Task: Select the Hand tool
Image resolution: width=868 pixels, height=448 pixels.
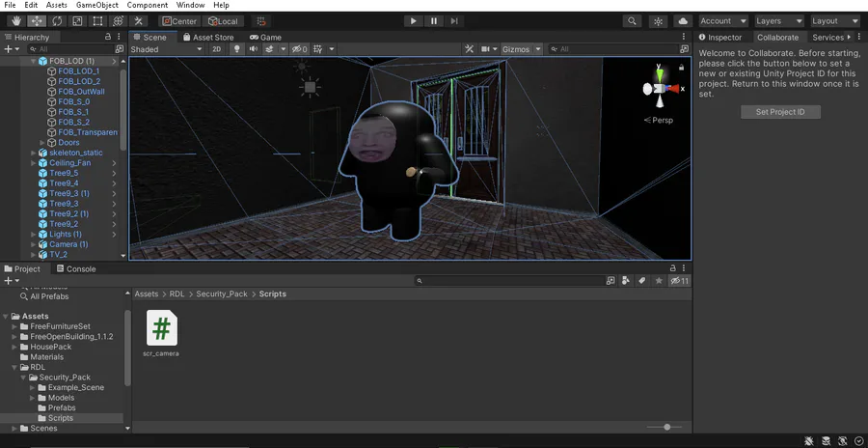Action: pyautogui.click(x=16, y=21)
